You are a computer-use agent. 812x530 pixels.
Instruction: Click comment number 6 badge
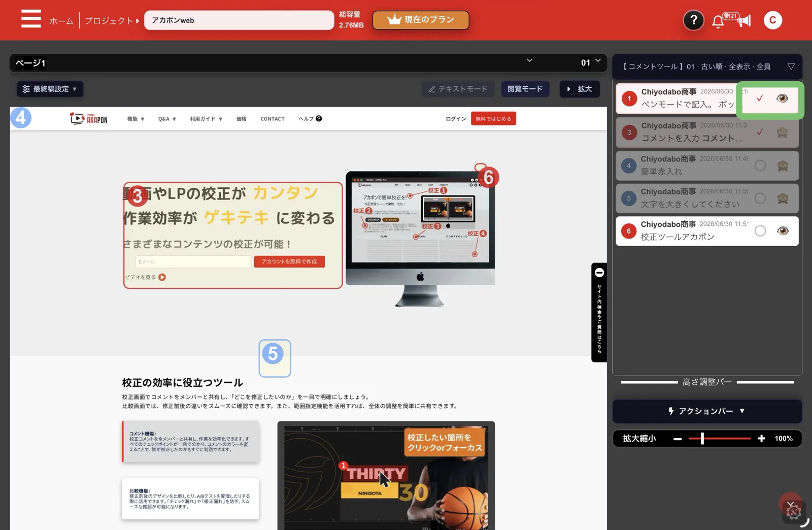click(629, 231)
